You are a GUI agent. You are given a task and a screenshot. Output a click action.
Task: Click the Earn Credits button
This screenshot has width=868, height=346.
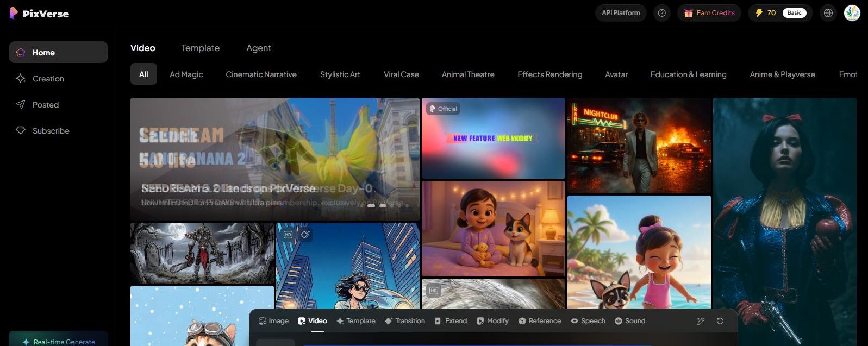click(709, 13)
